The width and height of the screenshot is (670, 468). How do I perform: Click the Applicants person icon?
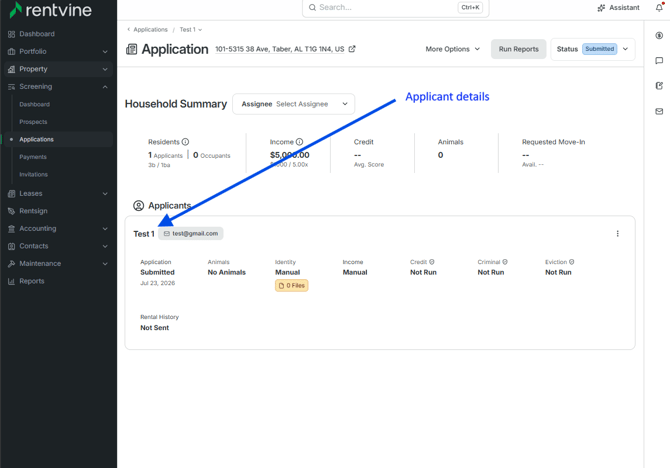138,206
